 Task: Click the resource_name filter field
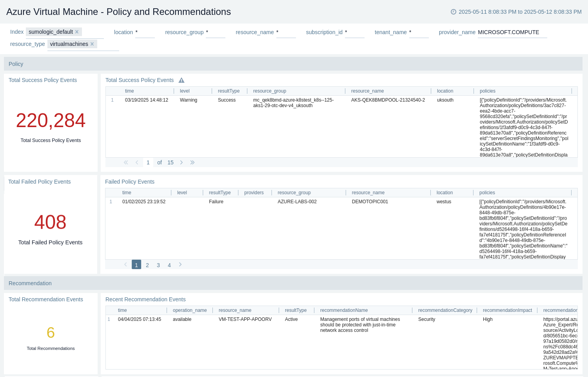pos(286,32)
